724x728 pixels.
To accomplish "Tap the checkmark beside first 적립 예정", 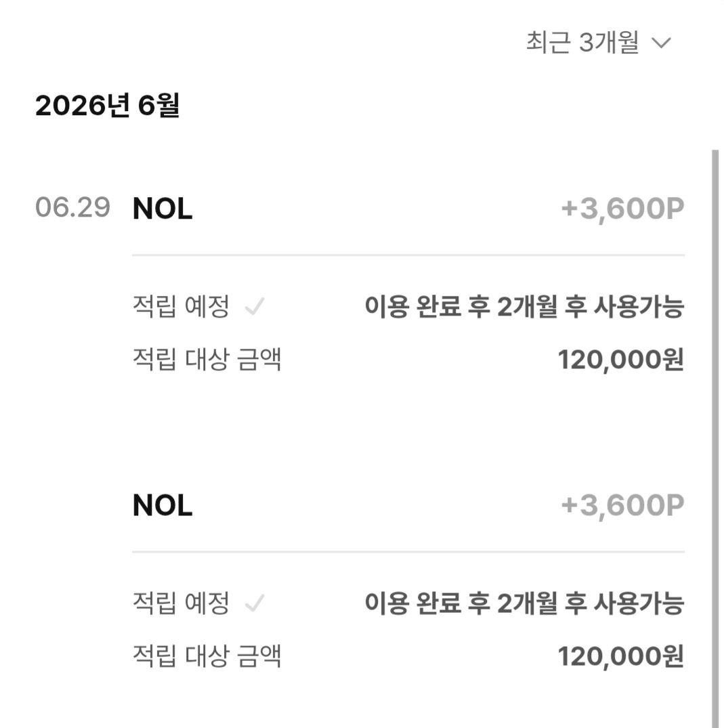I will (x=255, y=306).
